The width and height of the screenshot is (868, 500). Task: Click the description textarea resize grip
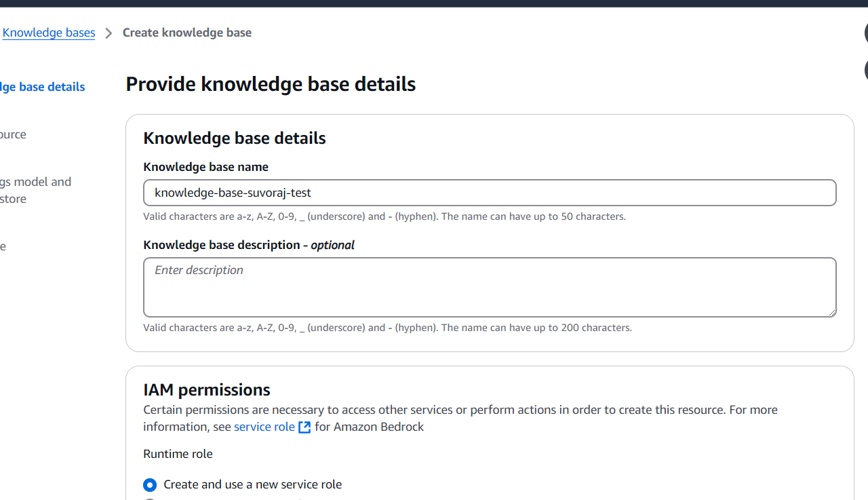[x=833, y=313]
